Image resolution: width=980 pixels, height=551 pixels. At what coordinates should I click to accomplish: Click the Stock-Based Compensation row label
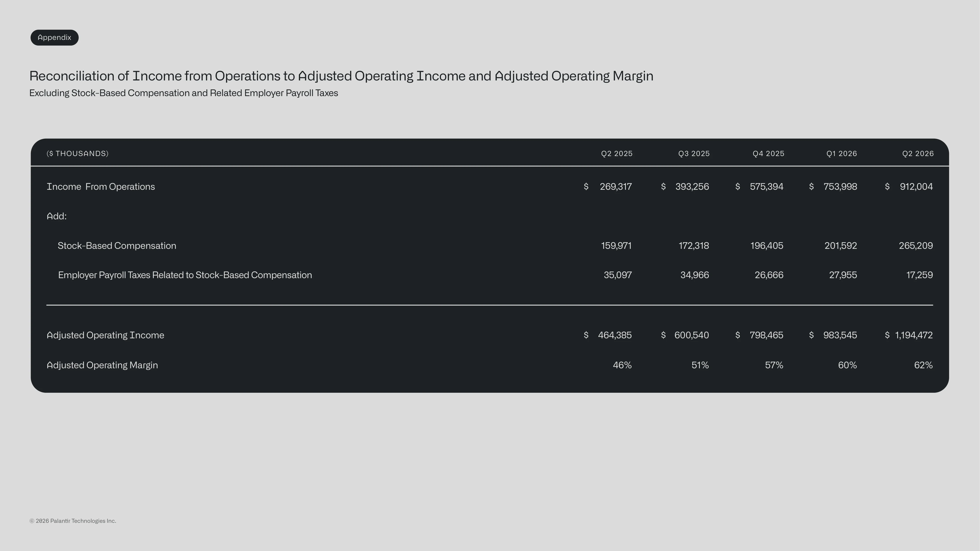point(117,246)
